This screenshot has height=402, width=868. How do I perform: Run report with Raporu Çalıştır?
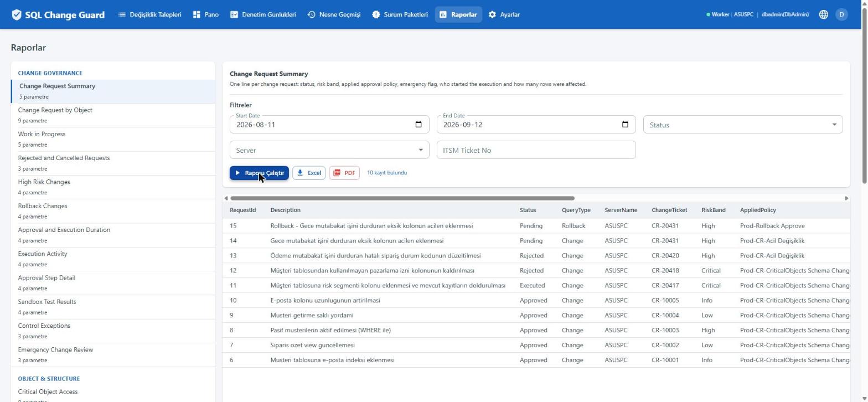coord(259,173)
